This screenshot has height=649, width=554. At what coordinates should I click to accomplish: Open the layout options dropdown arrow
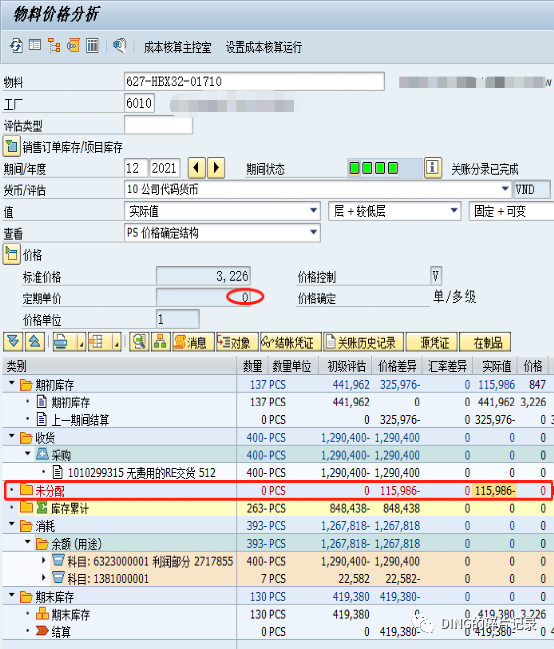(x=117, y=343)
